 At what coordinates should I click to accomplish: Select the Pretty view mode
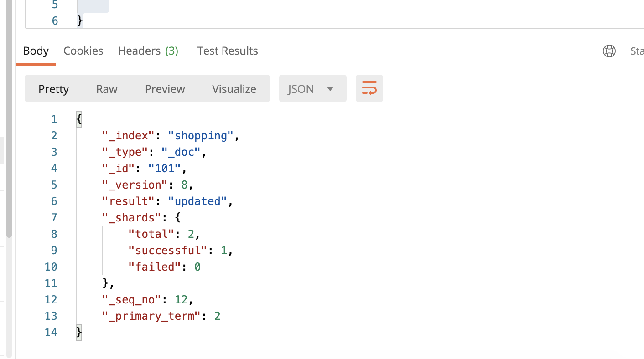tap(53, 89)
